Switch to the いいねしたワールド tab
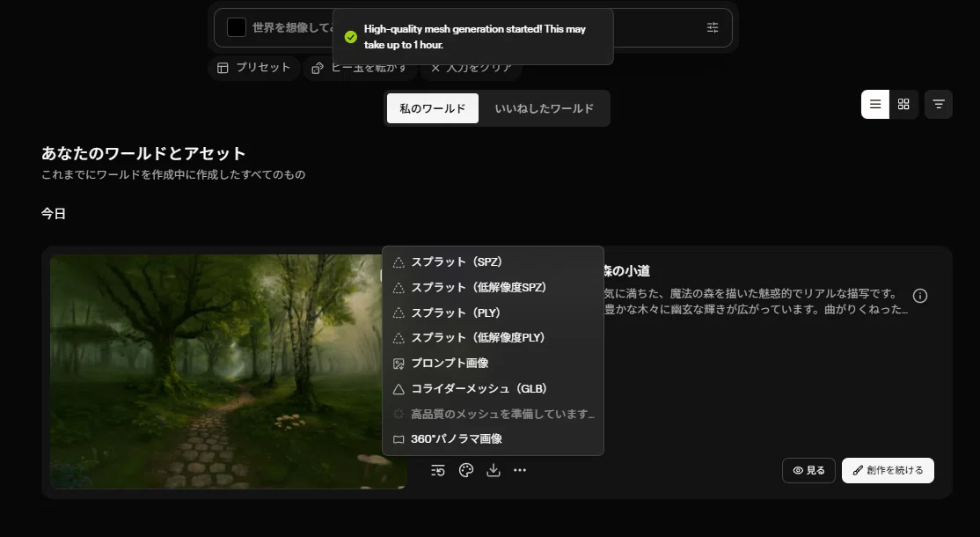980x537 pixels. (x=544, y=108)
